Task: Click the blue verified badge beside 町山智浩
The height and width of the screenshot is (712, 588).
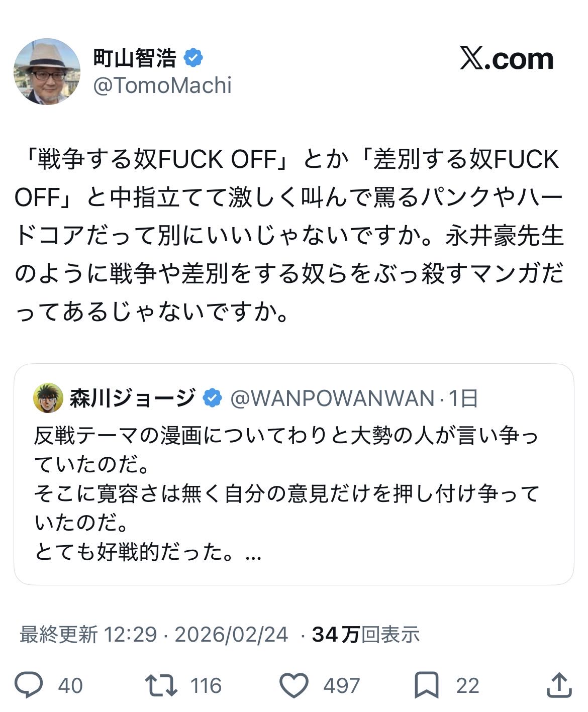Action: (x=193, y=58)
